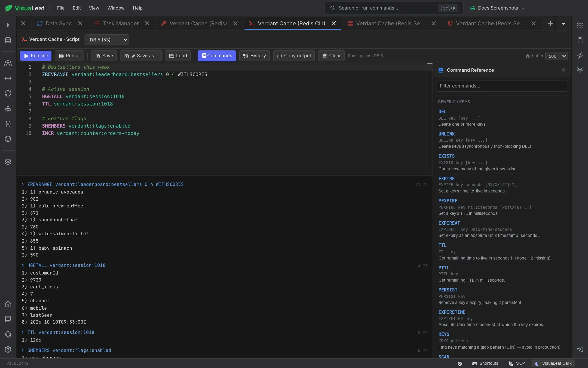The height and width of the screenshot is (368, 588).
Task: Switch to the Data Sync tab
Action: pos(59,23)
